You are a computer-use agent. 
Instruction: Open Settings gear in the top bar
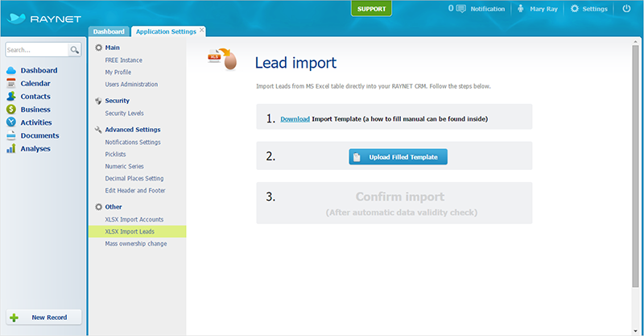click(575, 9)
